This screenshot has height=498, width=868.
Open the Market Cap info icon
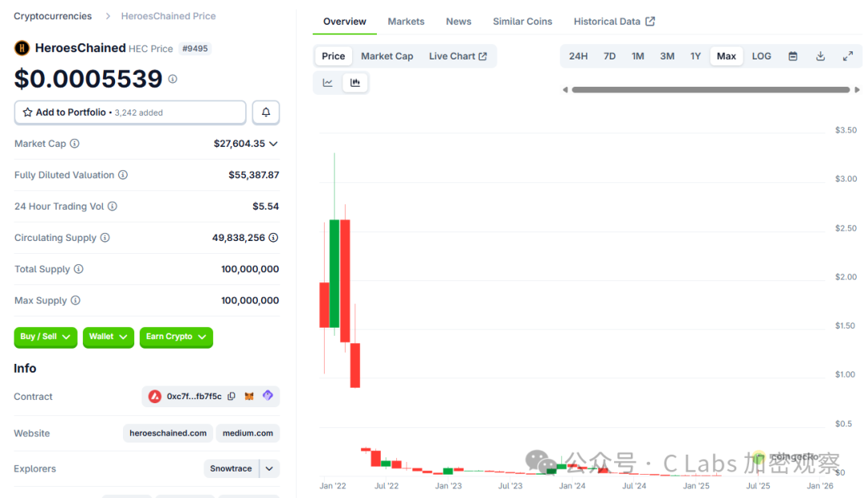coord(75,143)
